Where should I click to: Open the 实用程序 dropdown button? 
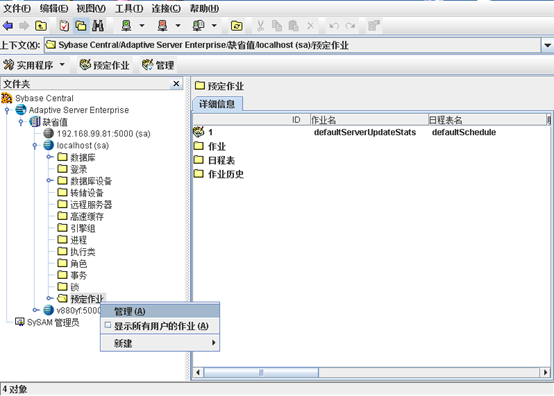[34, 65]
